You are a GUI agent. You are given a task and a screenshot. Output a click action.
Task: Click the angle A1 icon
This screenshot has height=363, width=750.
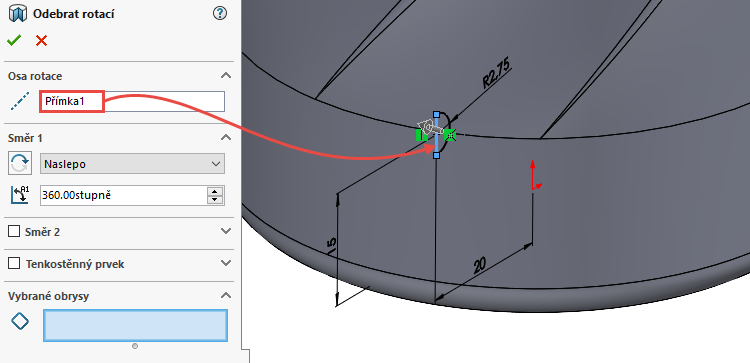20,195
